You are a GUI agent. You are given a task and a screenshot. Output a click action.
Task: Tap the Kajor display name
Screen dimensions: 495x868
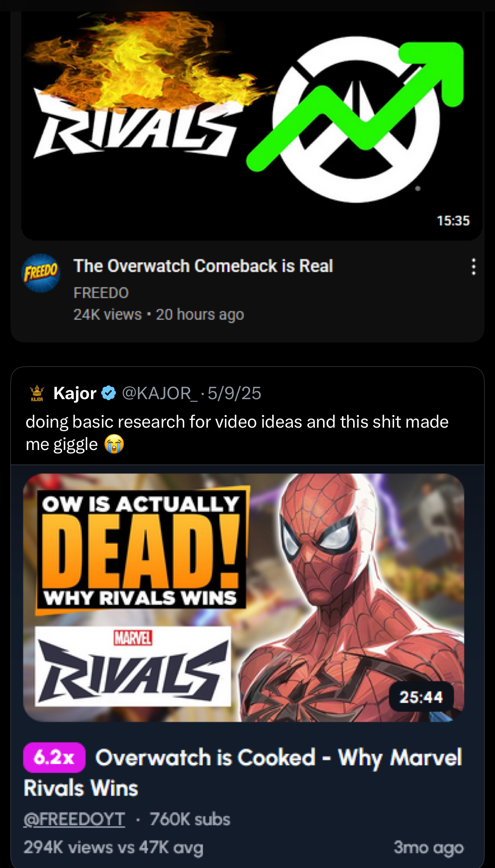click(75, 393)
